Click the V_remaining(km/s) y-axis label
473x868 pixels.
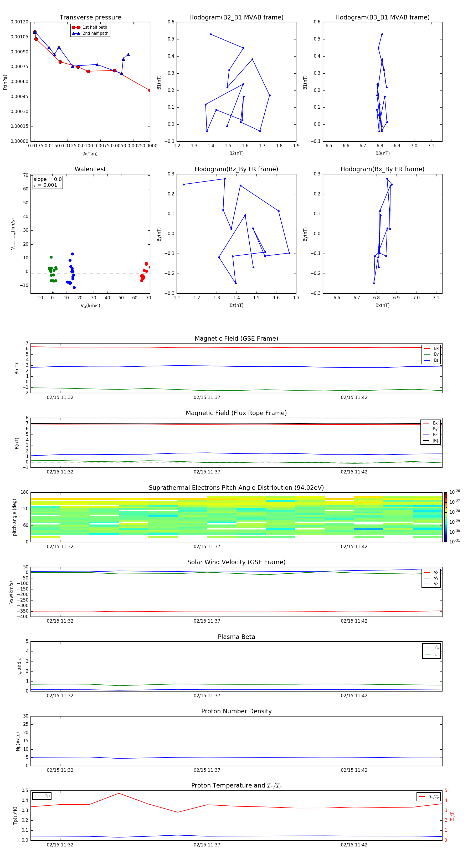click(x=13, y=234)
